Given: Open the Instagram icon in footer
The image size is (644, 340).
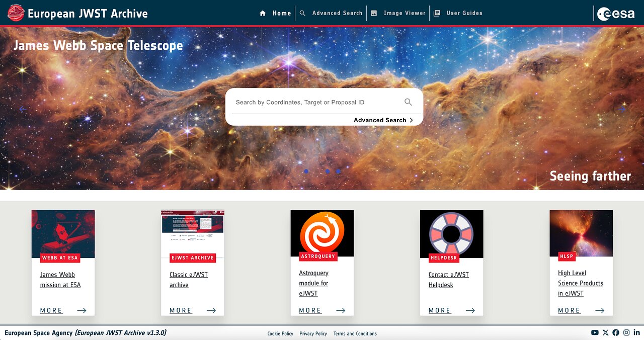Looking at the screenshot, I should (x=626, y=332).
